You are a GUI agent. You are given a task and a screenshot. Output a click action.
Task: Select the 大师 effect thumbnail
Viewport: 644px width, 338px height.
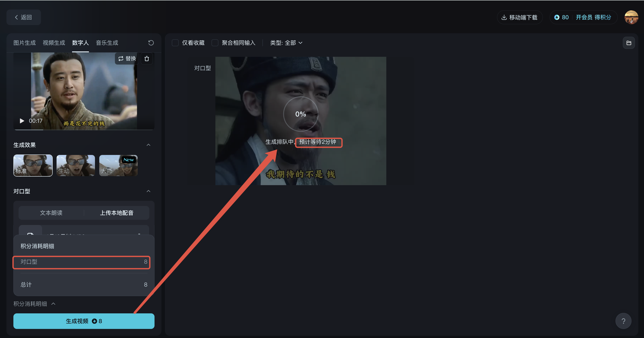(118, 166)
